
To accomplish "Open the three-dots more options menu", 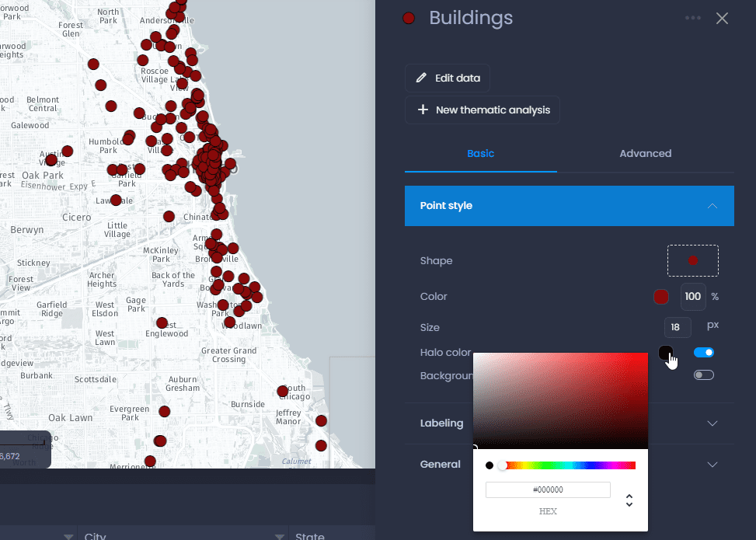I will coord(693,18).
